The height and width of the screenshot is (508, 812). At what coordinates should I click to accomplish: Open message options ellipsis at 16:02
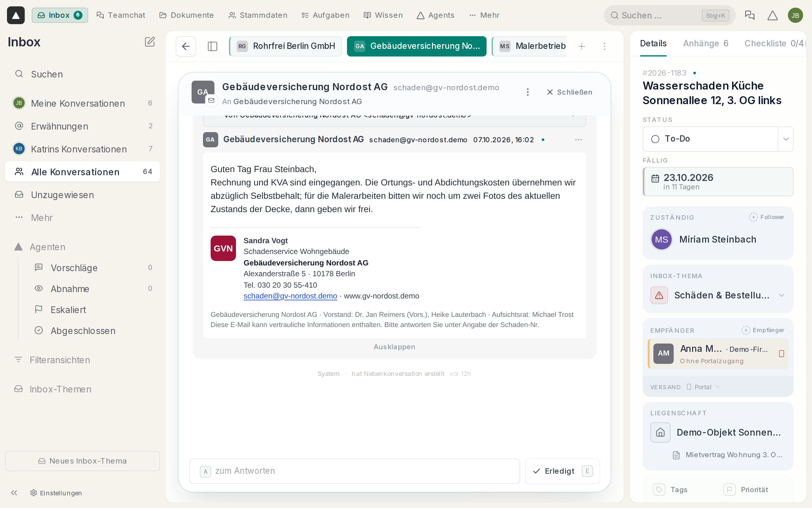coord(579,140)
